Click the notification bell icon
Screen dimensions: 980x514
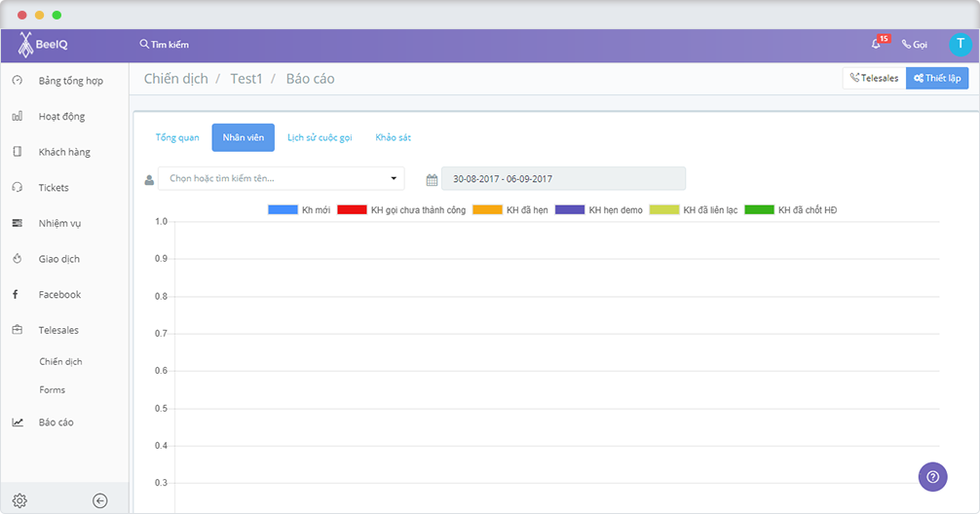(876, 45)
